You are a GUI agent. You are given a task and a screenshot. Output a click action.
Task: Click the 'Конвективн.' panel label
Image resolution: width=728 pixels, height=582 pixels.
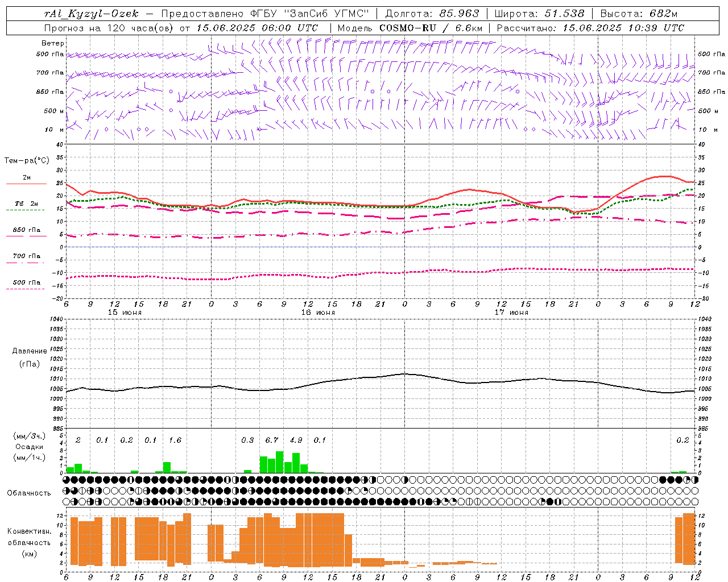(x=29, y=531)
